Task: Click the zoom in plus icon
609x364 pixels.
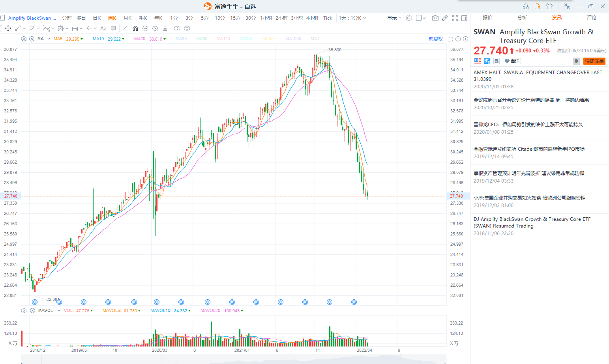Action: (465, 39)
